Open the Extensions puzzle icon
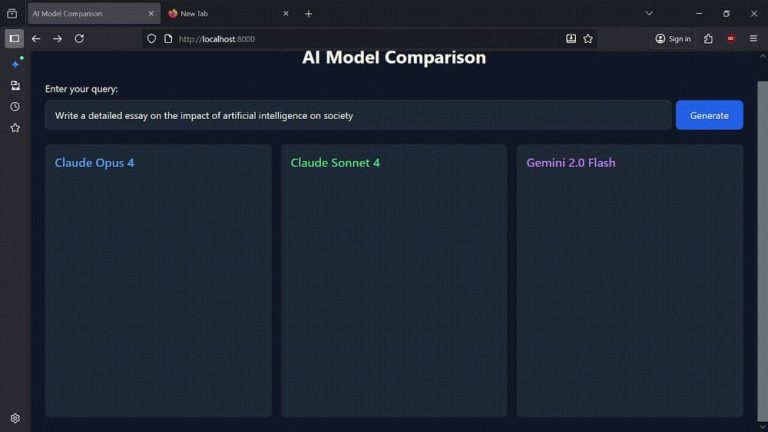The height and width of the screenshot is (432, 768). [x=708, y=38]
